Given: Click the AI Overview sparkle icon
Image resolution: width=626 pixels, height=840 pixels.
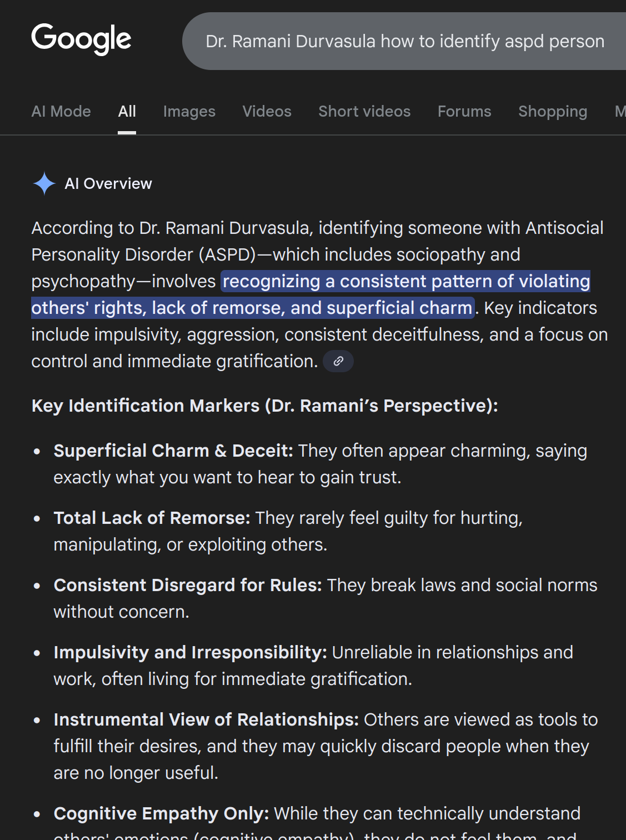Looking at the screenshot, I should coord(44,183).
